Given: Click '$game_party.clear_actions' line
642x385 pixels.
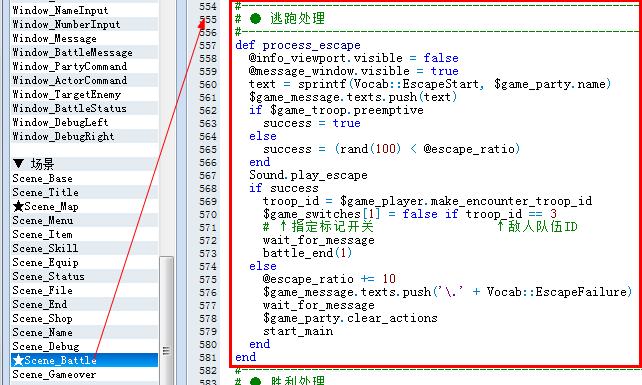Looking at the screenshot, I should (350, 318).
